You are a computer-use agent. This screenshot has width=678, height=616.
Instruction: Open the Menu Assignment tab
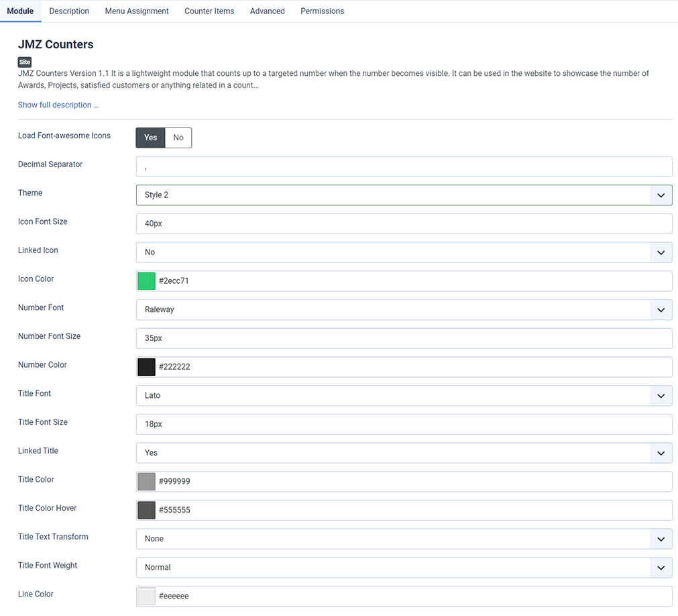[137, 11]
